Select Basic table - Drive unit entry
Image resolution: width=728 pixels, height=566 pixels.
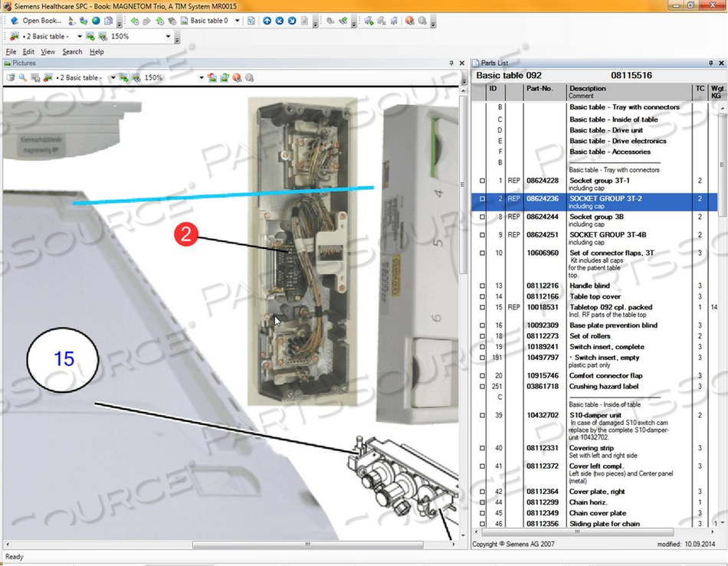605,130
